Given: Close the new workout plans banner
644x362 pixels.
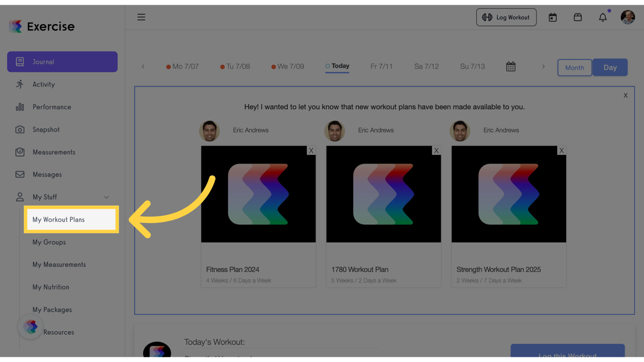Looking at the screenshot, I should (626, 96).
